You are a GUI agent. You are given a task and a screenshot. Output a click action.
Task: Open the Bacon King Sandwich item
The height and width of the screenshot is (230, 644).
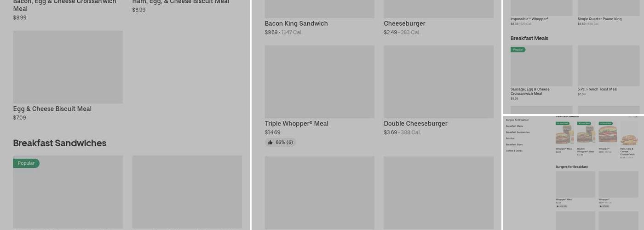[296, 23]
